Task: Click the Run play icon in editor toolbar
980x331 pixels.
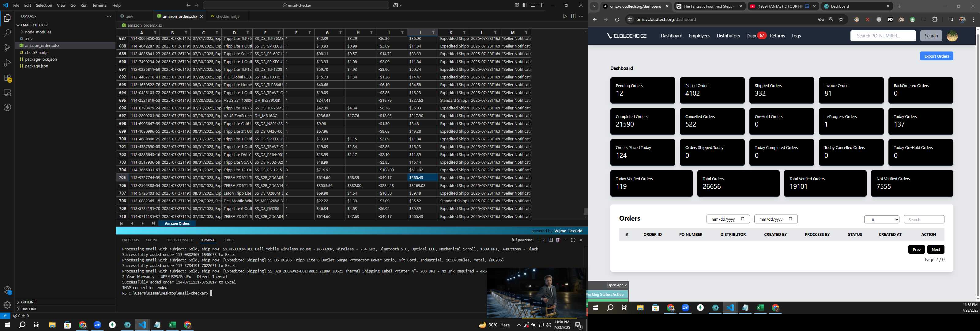Action: pos(564,16)
